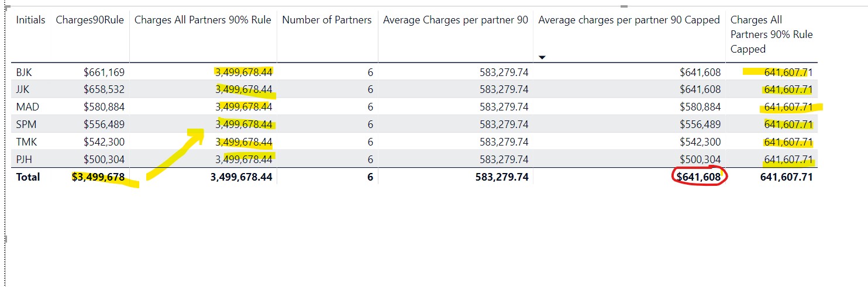Click the $500,304 Charges90Rule value for PJH
This screenshot has height=287, width=868.
pos(104,159)
